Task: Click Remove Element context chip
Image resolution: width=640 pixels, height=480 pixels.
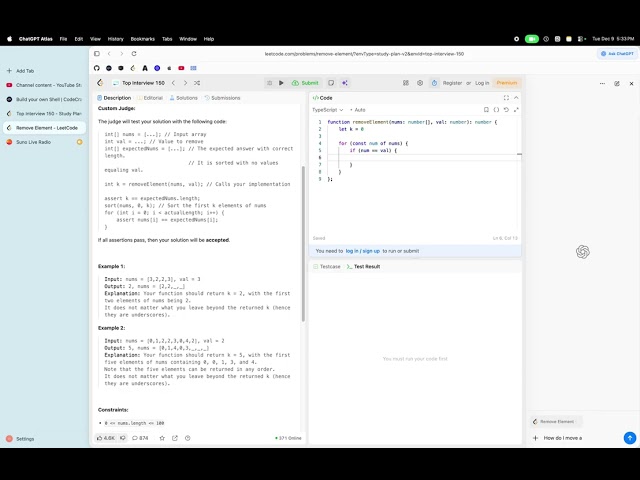Action: pos(556,421)
